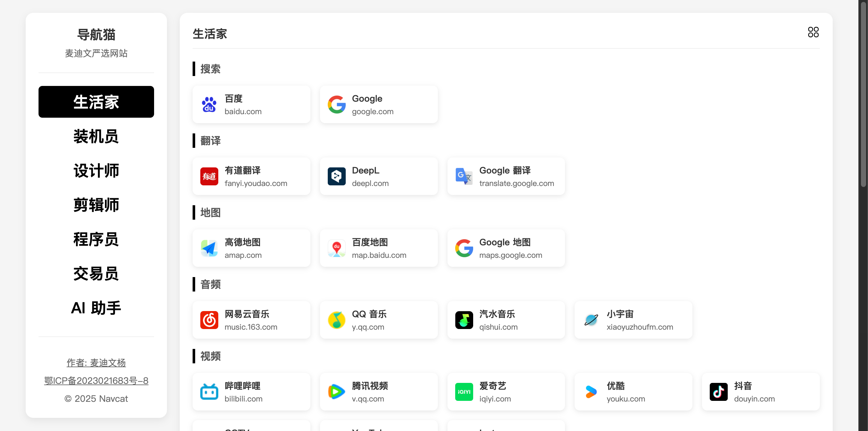Click the 腾讯视频 play icon
Image resolution: width=868 pixels, height=431 pixels.
(x=336, y=392)
